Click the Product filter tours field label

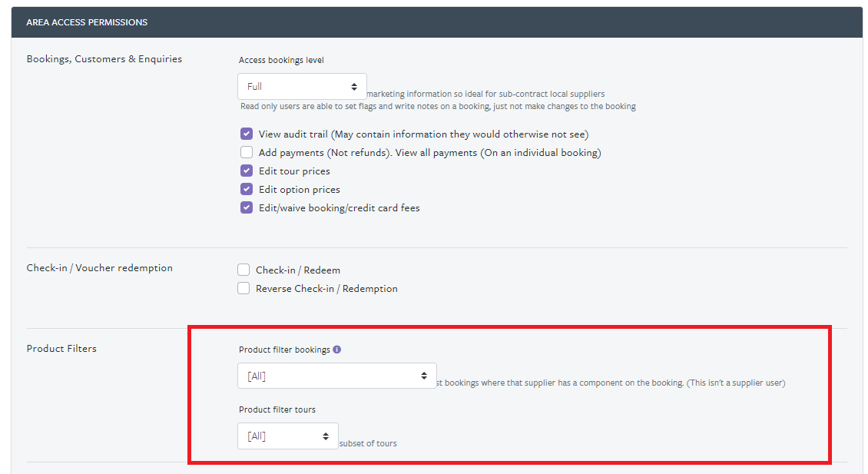pyautogui.click(x=277, y=409)
